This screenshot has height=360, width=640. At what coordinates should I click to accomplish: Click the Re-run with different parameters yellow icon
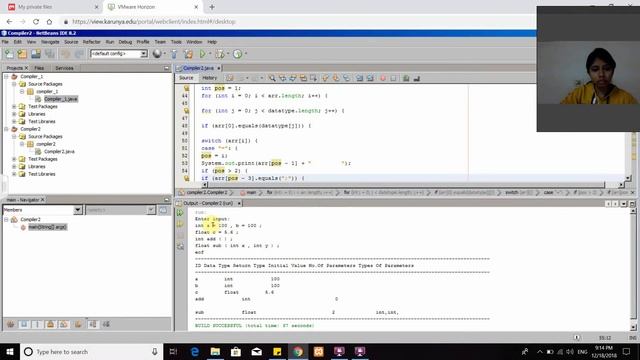(180, 224)
